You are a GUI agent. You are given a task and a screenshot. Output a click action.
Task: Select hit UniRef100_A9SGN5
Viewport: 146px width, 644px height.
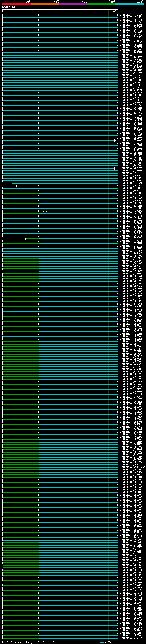131,45
